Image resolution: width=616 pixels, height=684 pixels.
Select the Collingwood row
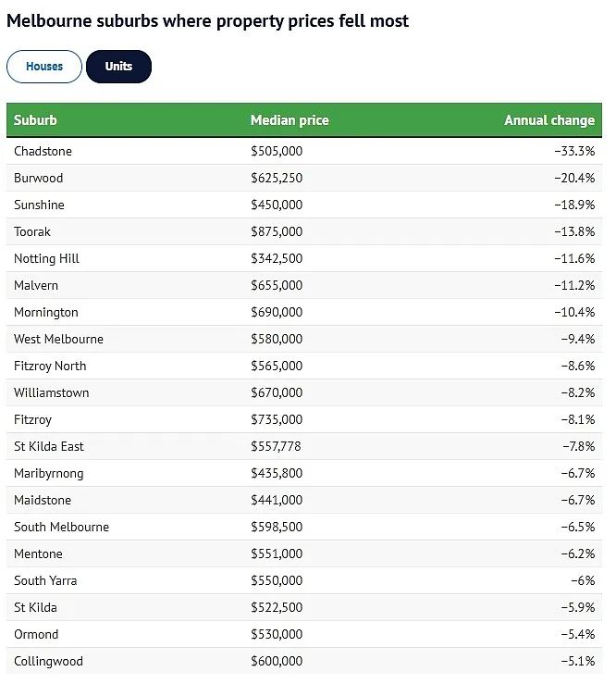[48, 661]
